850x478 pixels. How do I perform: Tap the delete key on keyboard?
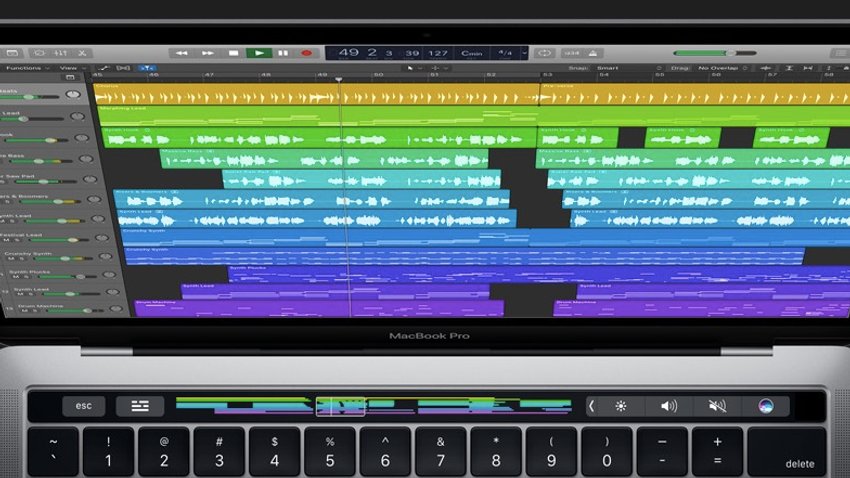(787, 453)
